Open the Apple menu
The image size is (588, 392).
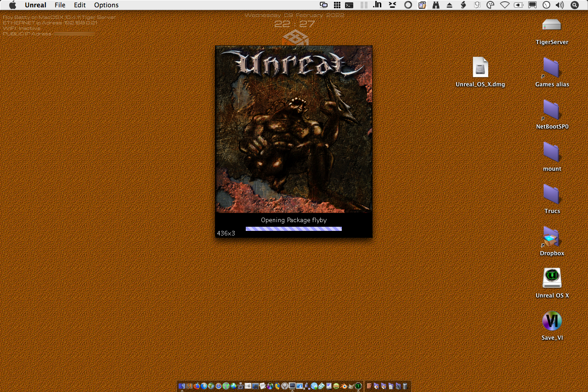coord(12,5)
